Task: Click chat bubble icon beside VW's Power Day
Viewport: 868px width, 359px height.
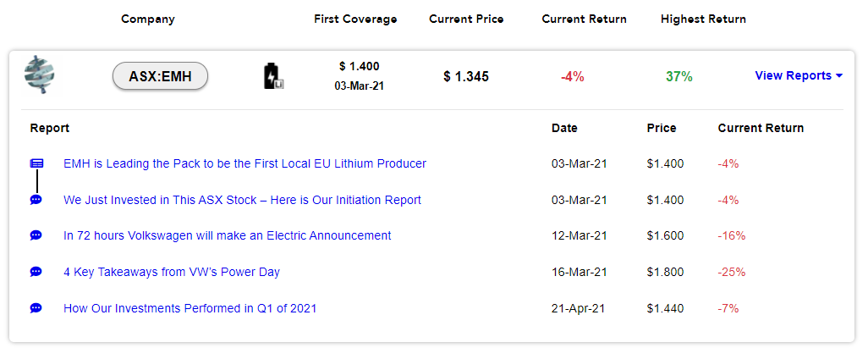Action: tap(36, 272)
